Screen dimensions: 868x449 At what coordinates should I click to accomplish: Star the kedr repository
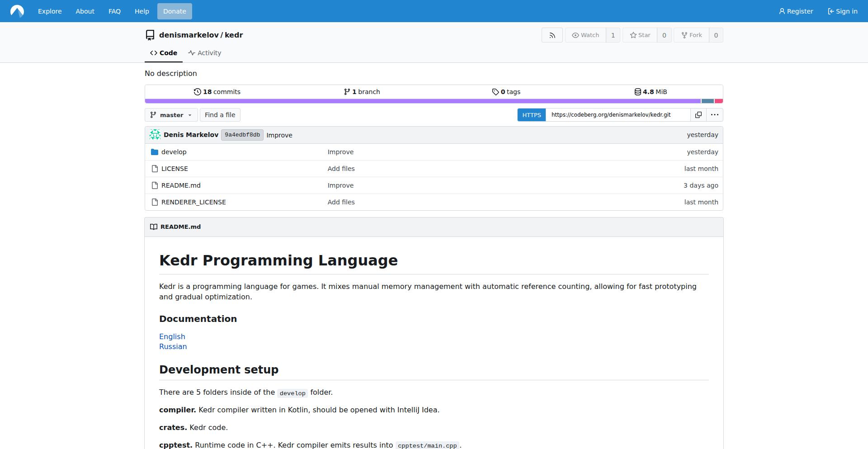(639, 35)
